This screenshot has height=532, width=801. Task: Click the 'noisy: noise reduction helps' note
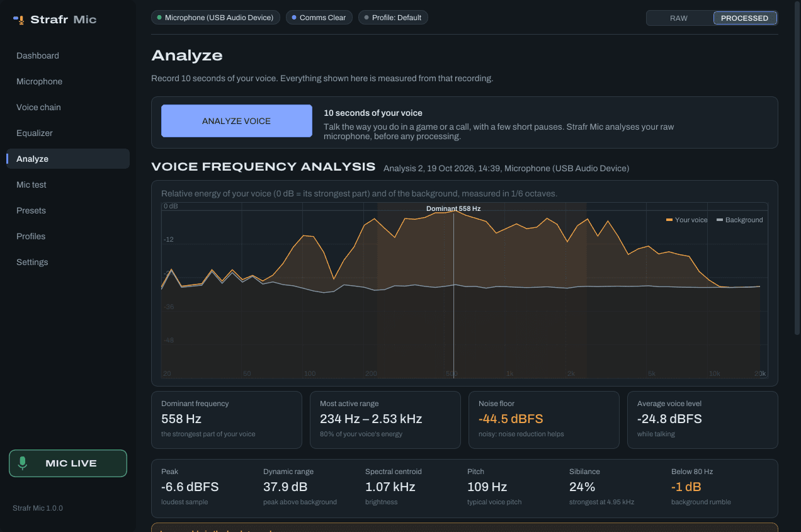click(521, 434)
